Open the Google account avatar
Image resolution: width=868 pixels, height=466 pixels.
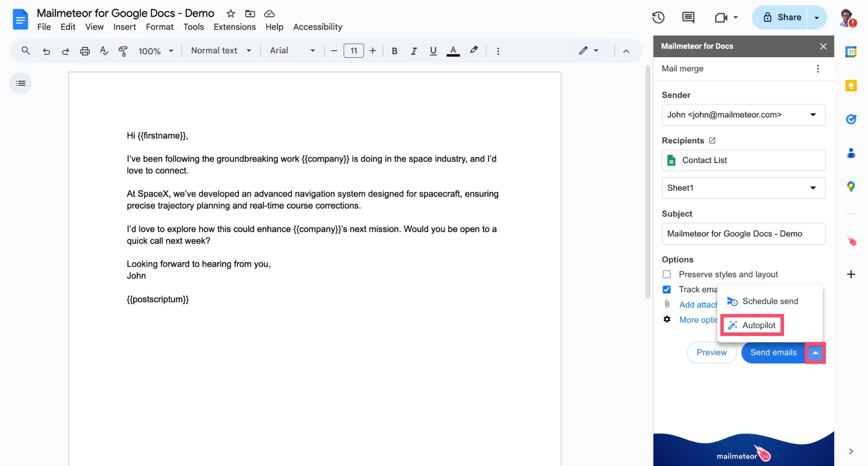[x=847, y=18]
